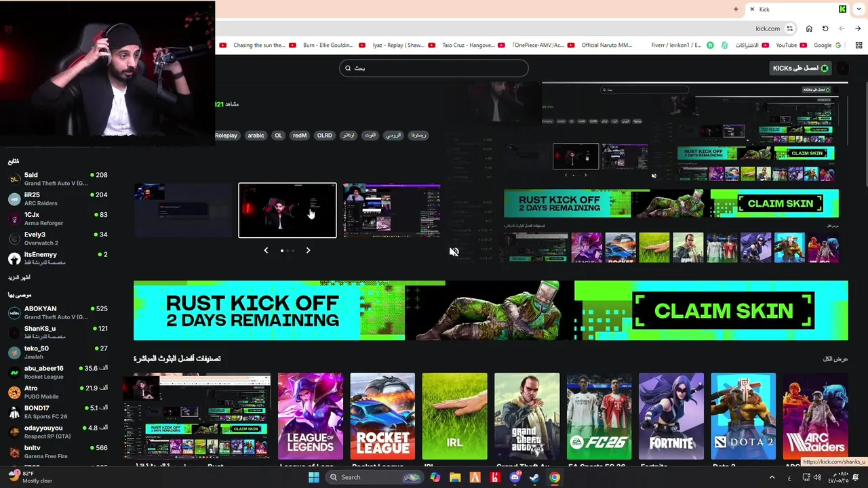Show hidden system tray icons
The height and width of the screenshot is (488, 868).
[772, 477]
